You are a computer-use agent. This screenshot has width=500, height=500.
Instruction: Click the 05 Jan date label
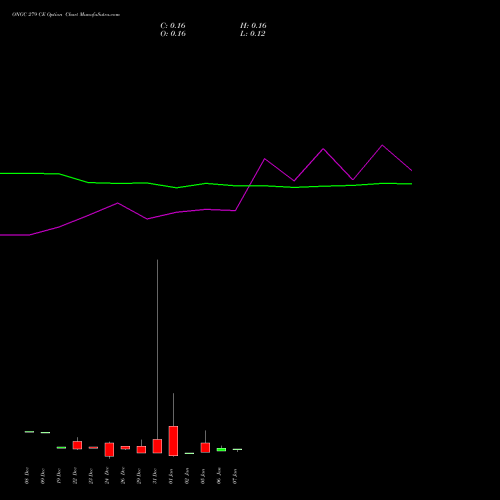203,476
